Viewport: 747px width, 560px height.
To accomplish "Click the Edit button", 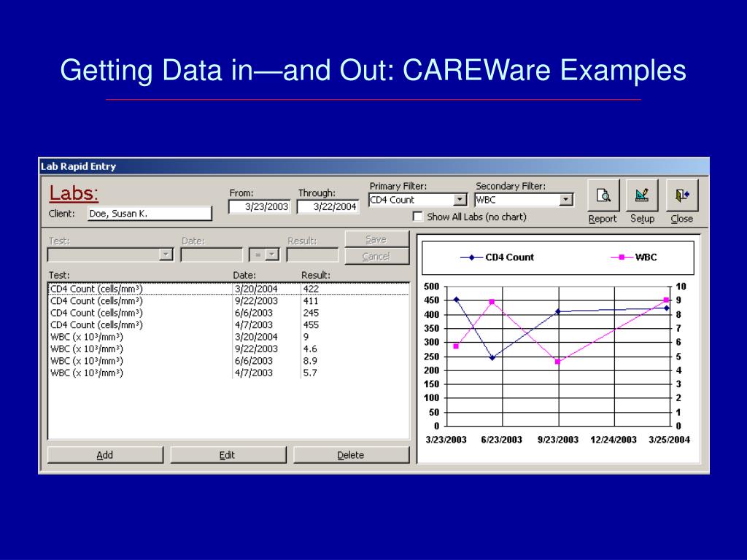I will click(x=228, y=454).
